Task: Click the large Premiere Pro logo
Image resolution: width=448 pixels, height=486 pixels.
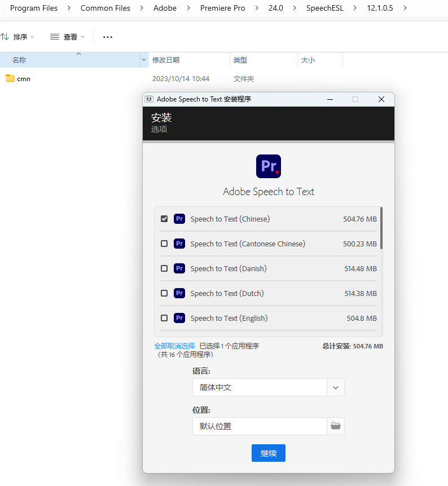Action: 269,166
